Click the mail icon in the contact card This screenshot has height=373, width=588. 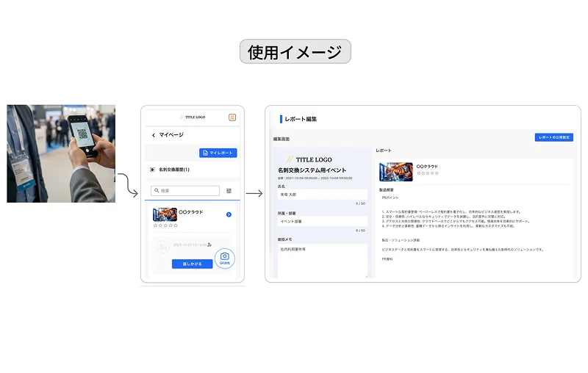pos(163,247)
